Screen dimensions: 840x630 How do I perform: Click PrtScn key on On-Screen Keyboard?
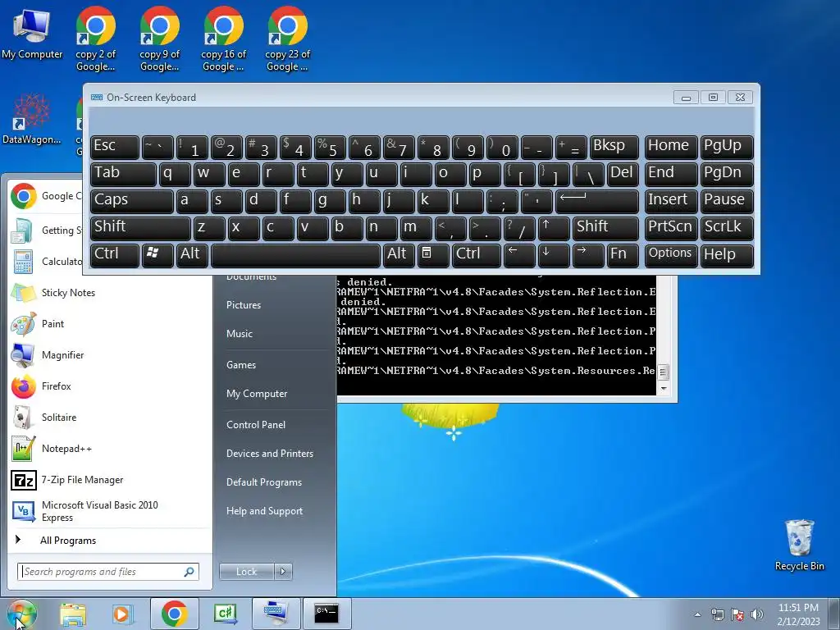671,228
